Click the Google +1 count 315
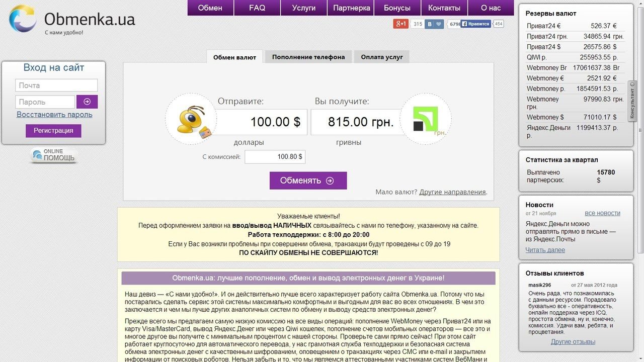The height and width of the screenshot is (362, 644). pyautogui.click(x=417, y=24)
